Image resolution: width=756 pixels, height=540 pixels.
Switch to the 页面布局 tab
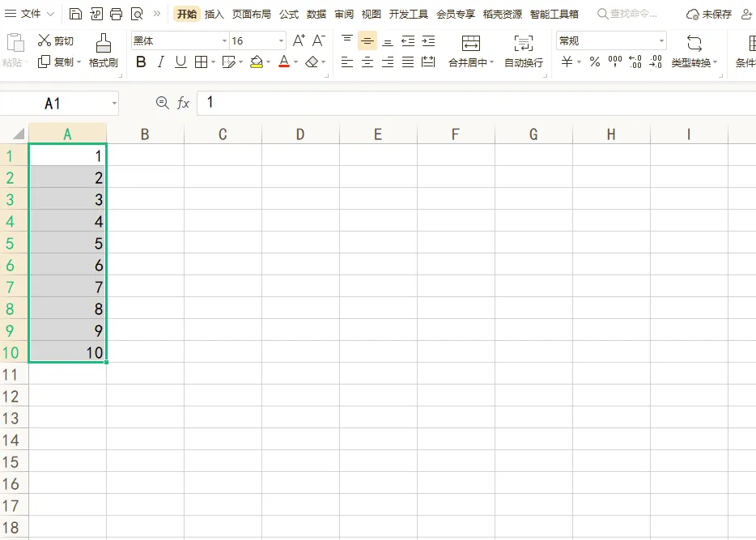pos(251,14)
